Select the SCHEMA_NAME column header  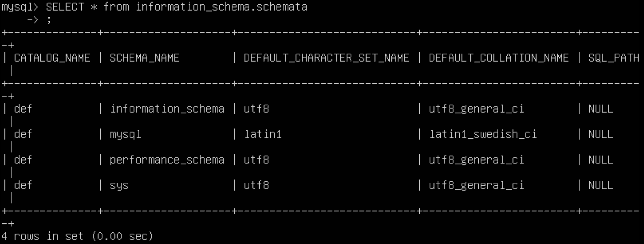point(145,58)
